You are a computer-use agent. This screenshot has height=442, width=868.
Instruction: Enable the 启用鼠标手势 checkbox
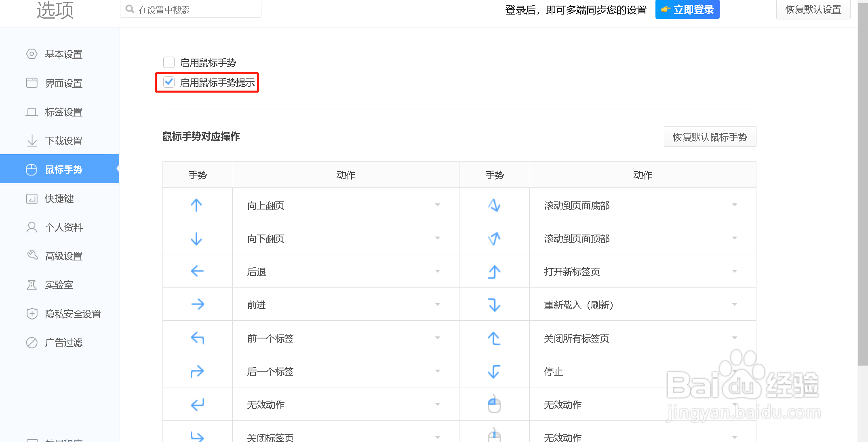(169, 62)
